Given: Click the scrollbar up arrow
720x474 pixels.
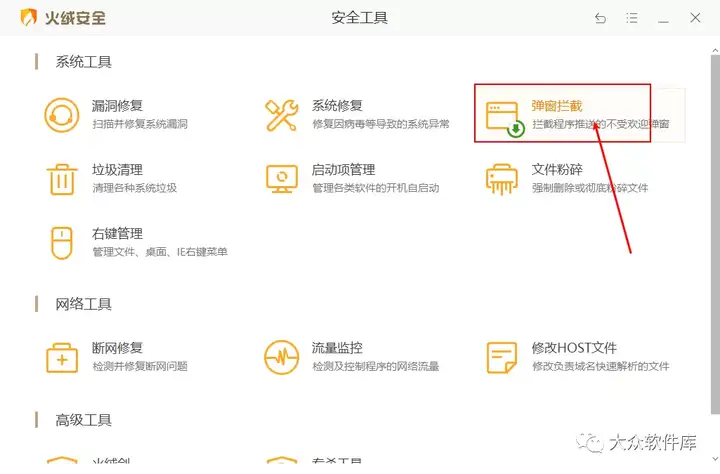Looking at the screenshot, I should pos(715,50).
